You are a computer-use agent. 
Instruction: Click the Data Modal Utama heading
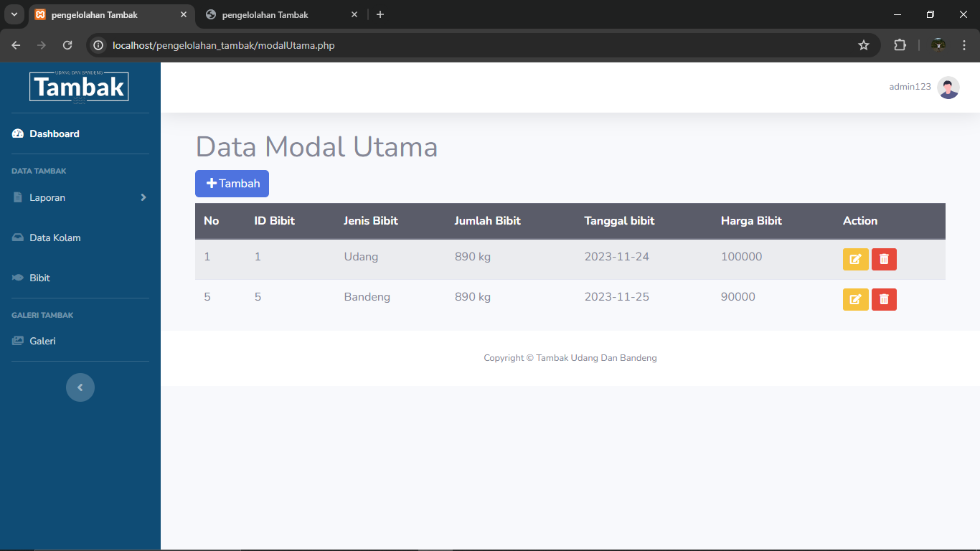click(x=316, y=147)
